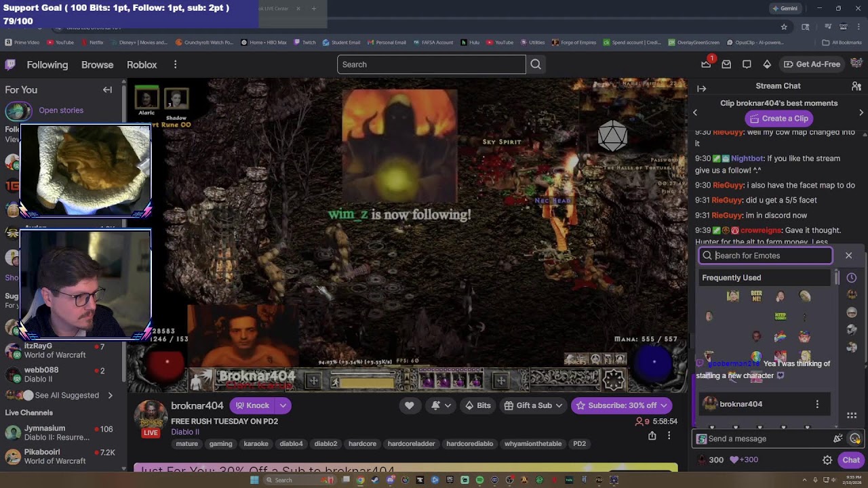The width and height of the screenshot is (868, 488).
Task: Focus the Search for Emotes field
Action: (x=766, y=256)
